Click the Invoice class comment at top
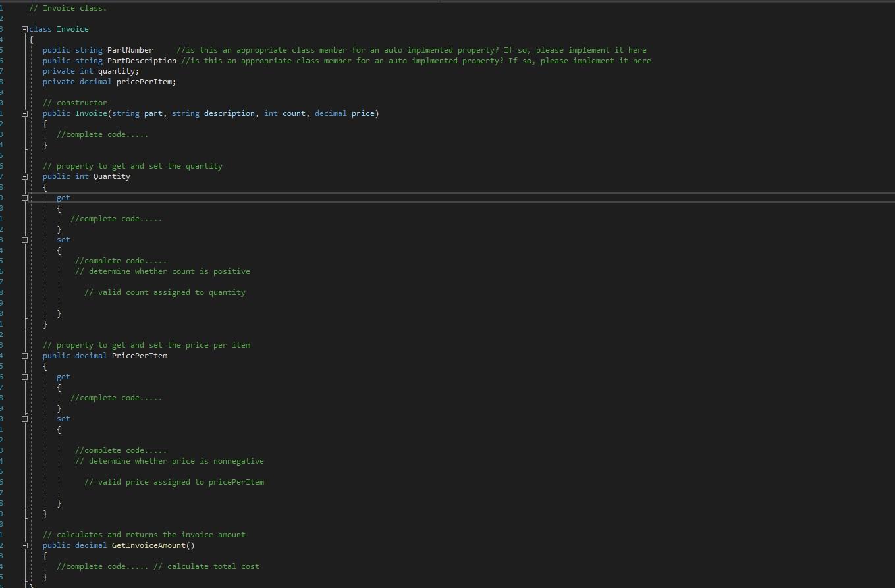The height and width of the screenshot is (588, 895). tap(68, 7)
